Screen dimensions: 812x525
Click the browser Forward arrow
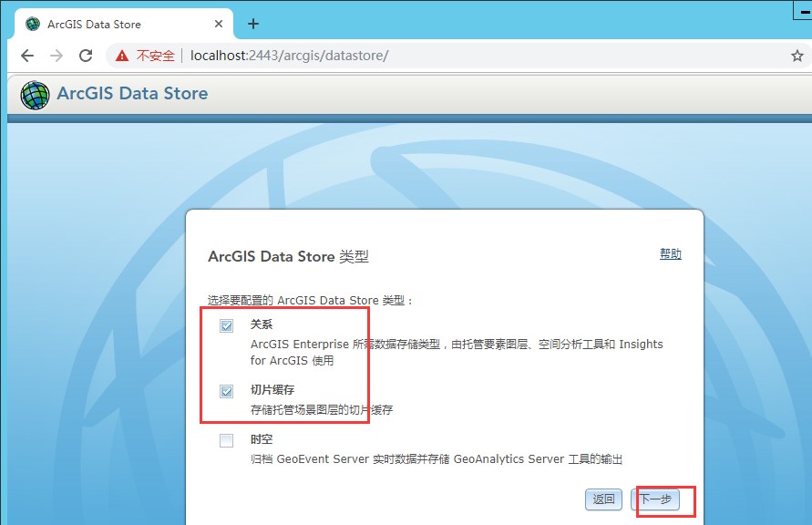tap(57, 56)
